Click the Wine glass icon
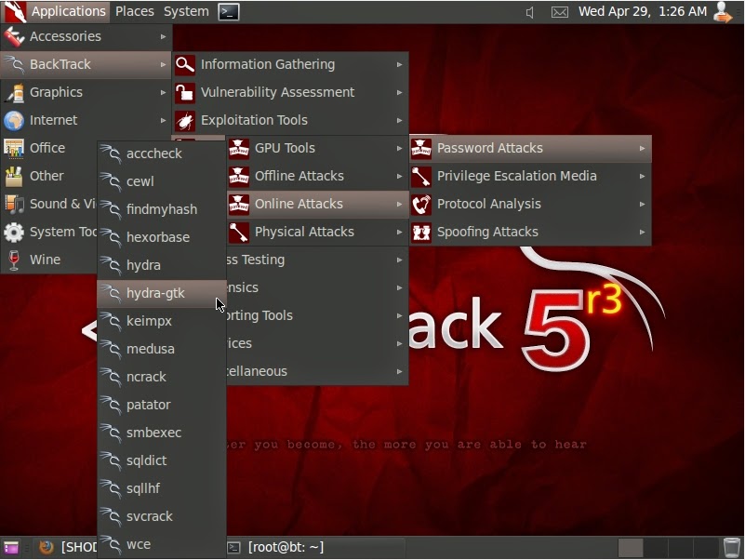Image resolution: width=745 pixels, height=560 pixels. coord(14,260)
